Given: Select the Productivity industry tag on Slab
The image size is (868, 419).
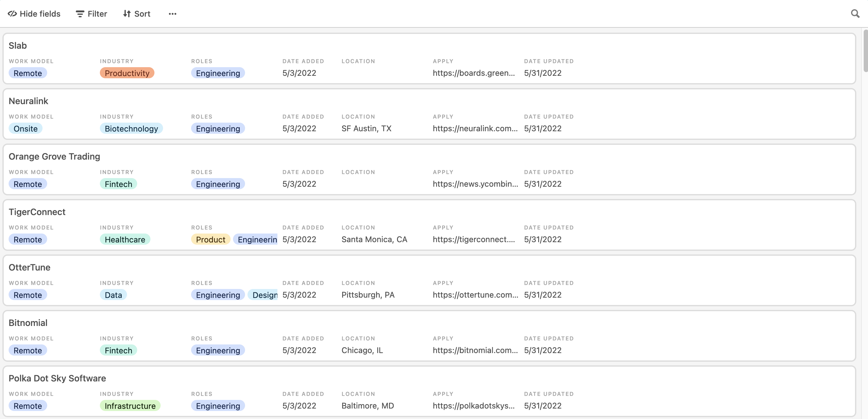Looking at the screenshot, I should 127,73.
